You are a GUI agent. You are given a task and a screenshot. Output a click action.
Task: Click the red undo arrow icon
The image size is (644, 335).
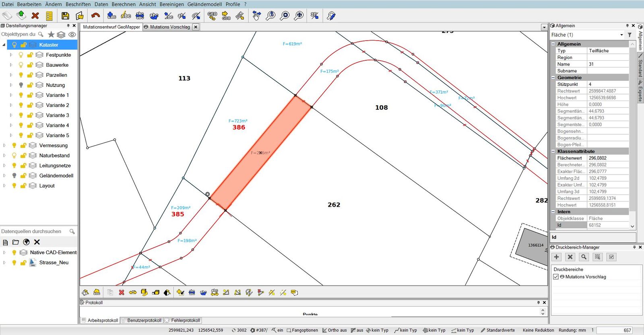(95, 16)
